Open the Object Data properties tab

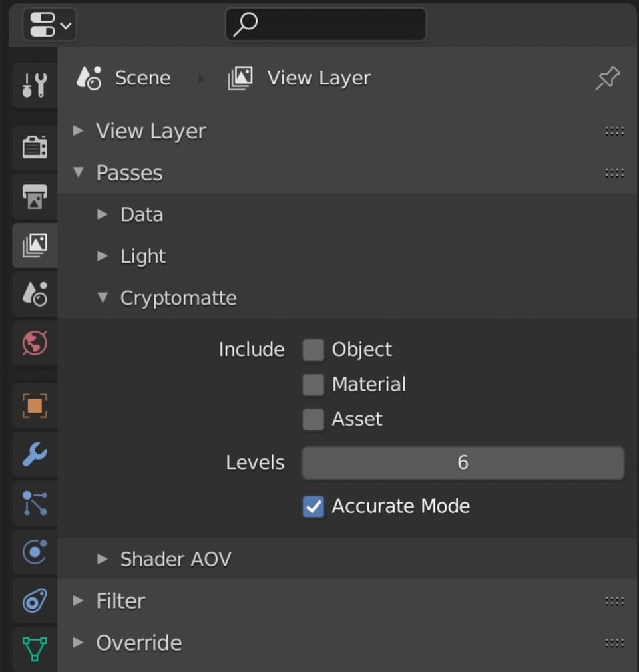(34, 650)
